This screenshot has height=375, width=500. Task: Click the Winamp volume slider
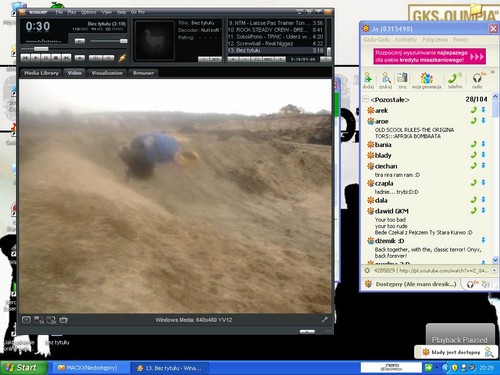(x=109, y=41)
